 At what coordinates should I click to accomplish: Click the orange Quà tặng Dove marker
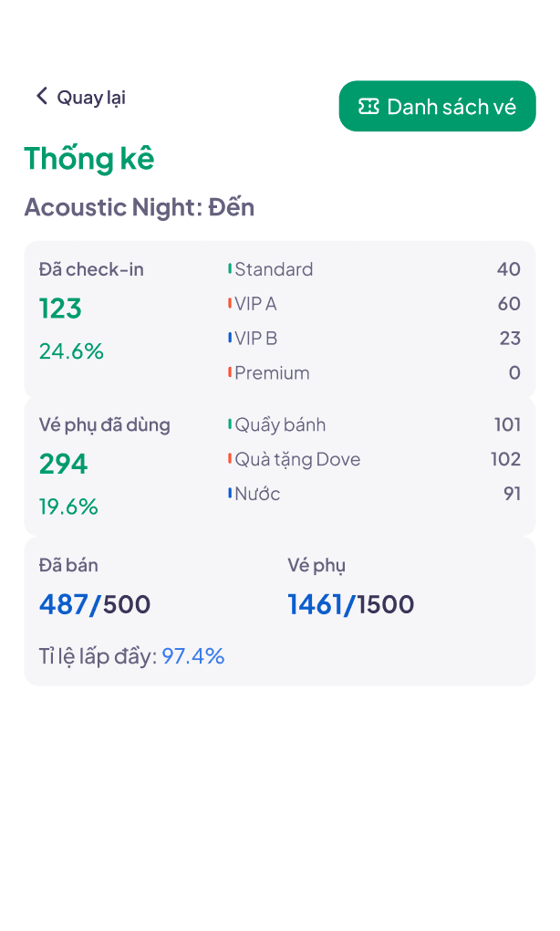pyautogui.click(x=230, y=458)
